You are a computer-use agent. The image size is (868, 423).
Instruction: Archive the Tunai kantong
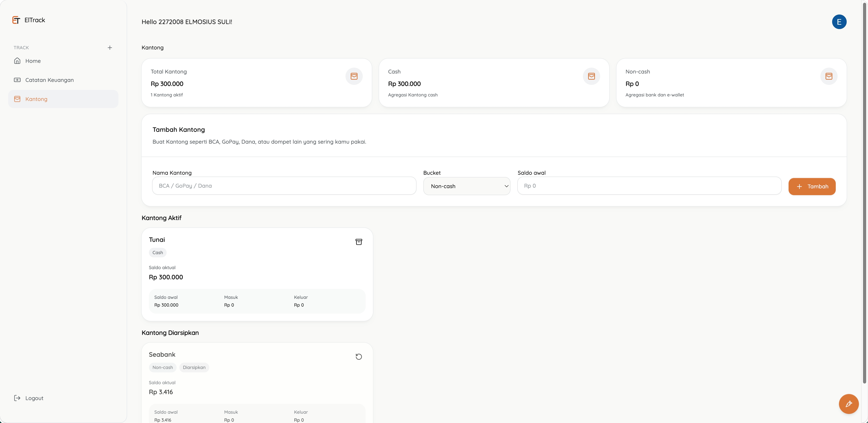359,242
